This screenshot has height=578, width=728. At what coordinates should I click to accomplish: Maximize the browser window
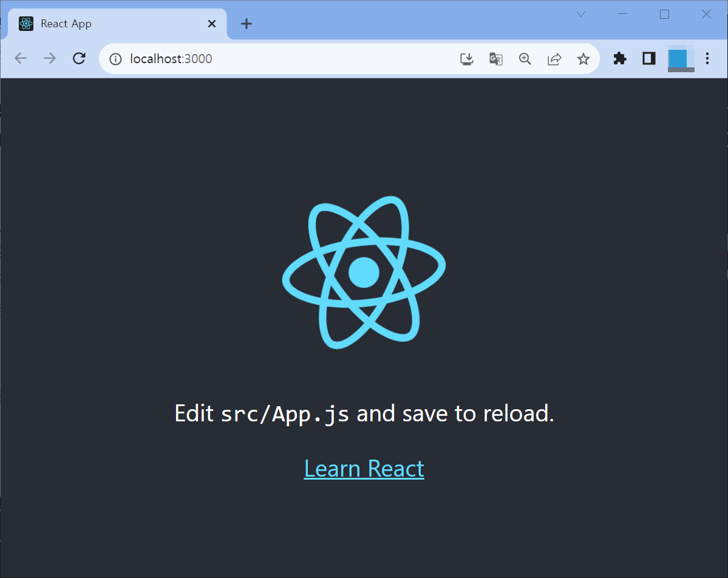664,15
